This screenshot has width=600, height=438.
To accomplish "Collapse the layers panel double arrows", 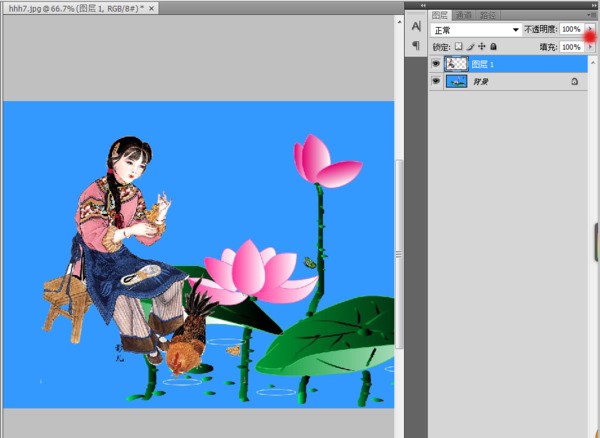I will [593, 5].
